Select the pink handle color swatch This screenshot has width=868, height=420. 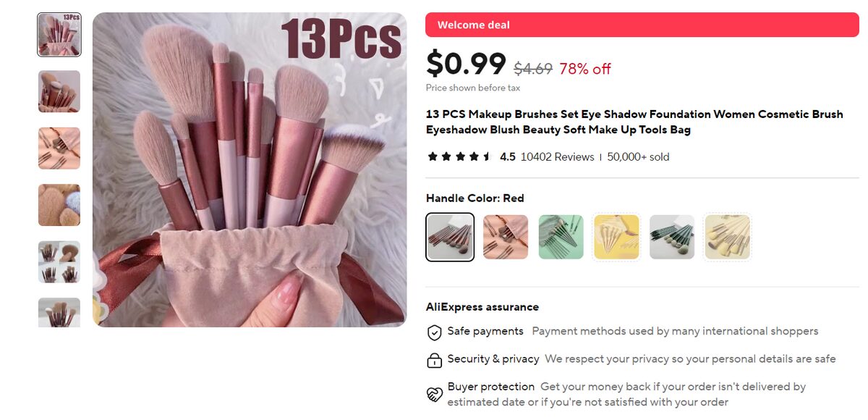[x=506, y=236]
